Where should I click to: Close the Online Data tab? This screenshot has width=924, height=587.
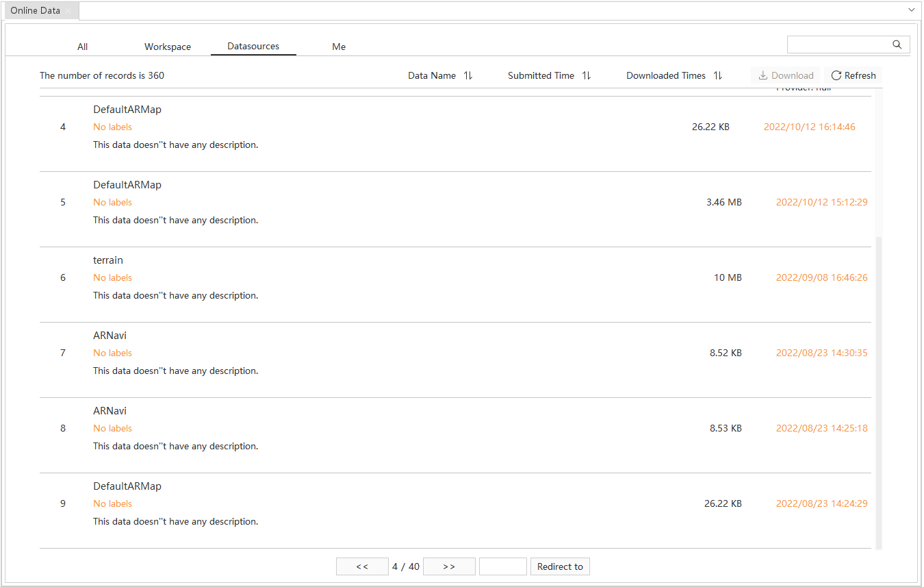(69, 11)
